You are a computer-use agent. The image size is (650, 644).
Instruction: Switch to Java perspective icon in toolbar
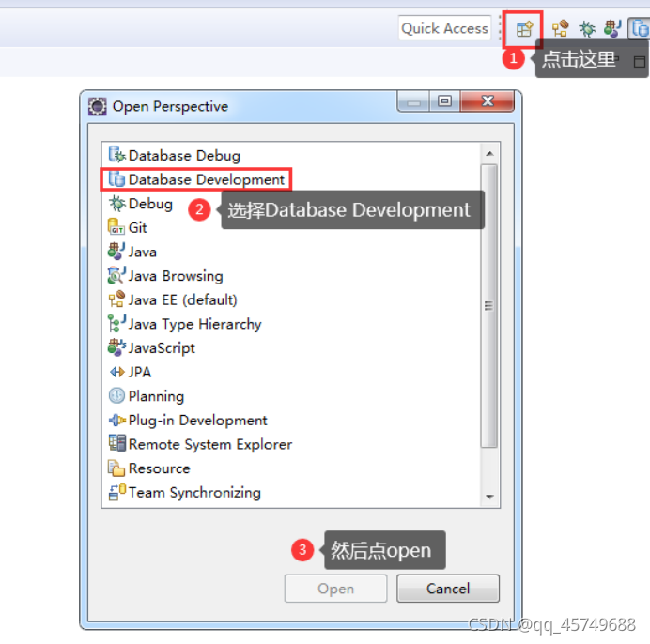click(x=612, y=28)
